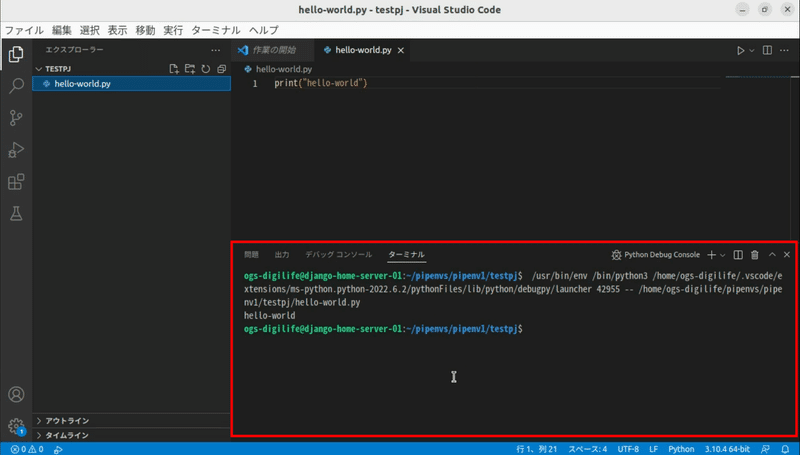
Task: Select language mode Python in status bar
Action: pos(681,449)
